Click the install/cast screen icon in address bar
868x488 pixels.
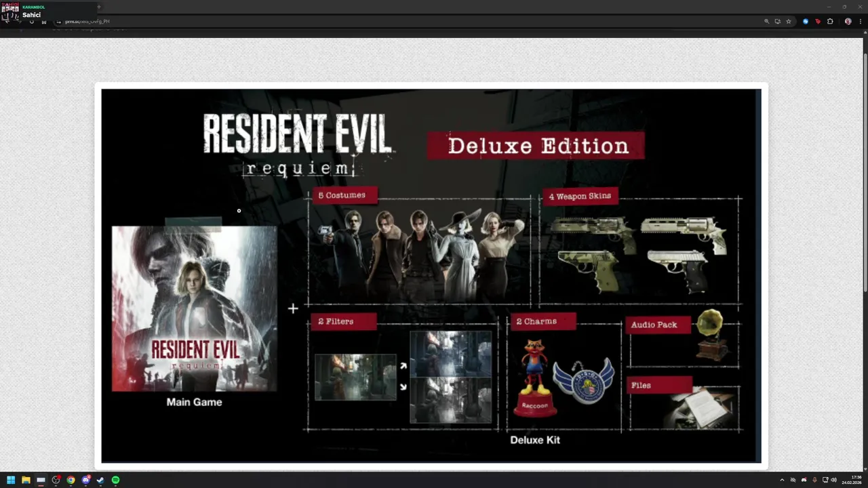click(778, 21)
